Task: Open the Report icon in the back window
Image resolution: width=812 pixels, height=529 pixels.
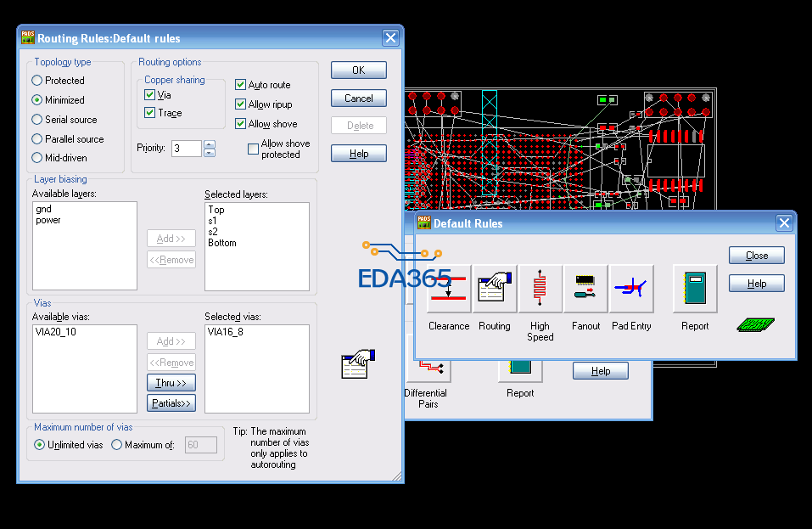Action: 520,370
